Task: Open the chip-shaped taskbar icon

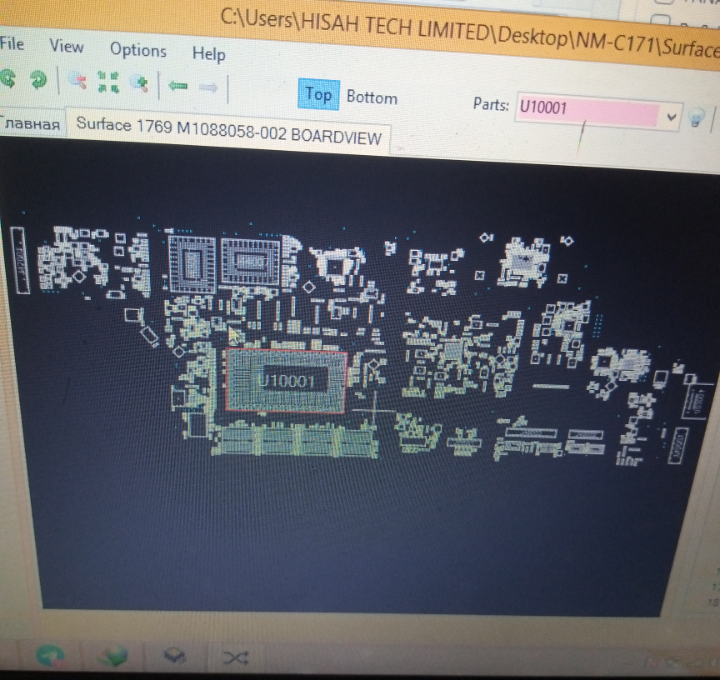Action: 174,656
